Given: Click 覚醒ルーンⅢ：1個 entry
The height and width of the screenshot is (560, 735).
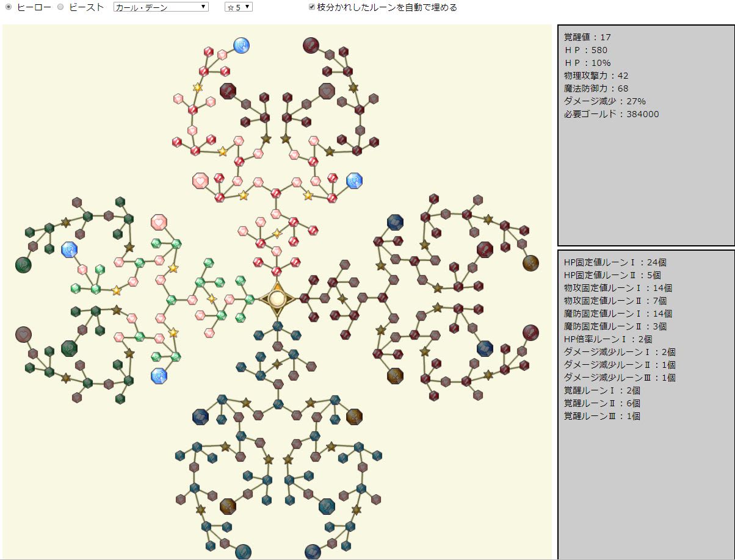Looking at the screenshot, I should (602, 416).
